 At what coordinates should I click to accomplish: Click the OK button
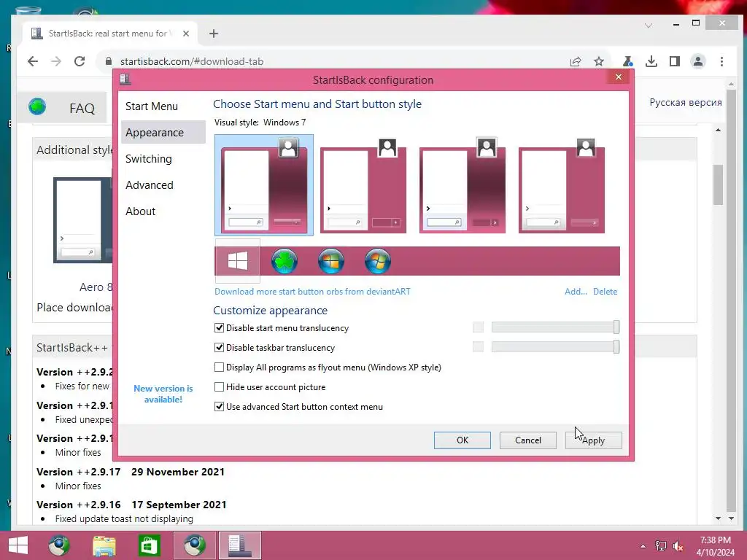[x=462, y=440]
